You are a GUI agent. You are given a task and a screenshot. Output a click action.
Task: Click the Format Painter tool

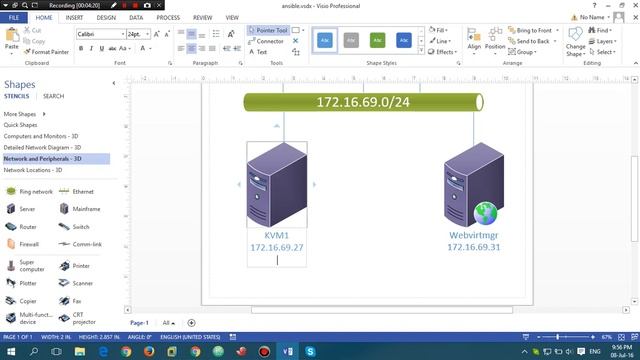tap(46, 52)
